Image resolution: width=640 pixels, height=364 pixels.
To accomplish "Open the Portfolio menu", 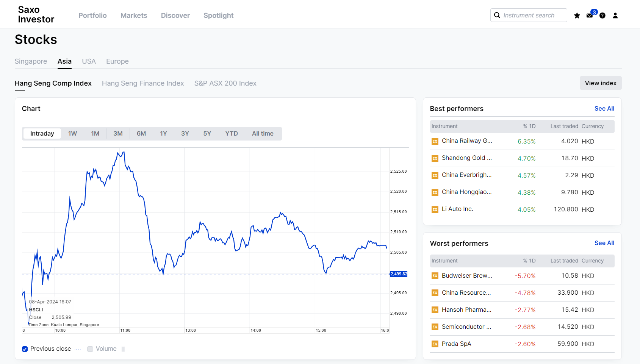I will click(92, 16).
